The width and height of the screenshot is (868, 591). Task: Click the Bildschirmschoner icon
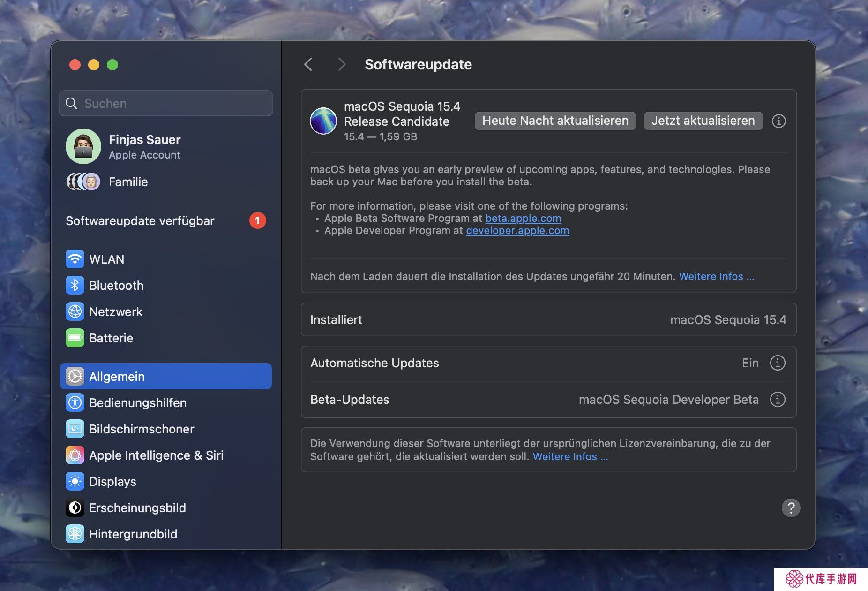[75, 429]
